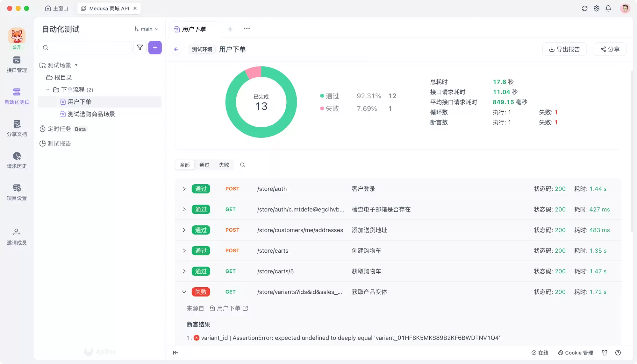Open the 邀请成员 sidebar item

pyautogui.click(x=17, y=237)
